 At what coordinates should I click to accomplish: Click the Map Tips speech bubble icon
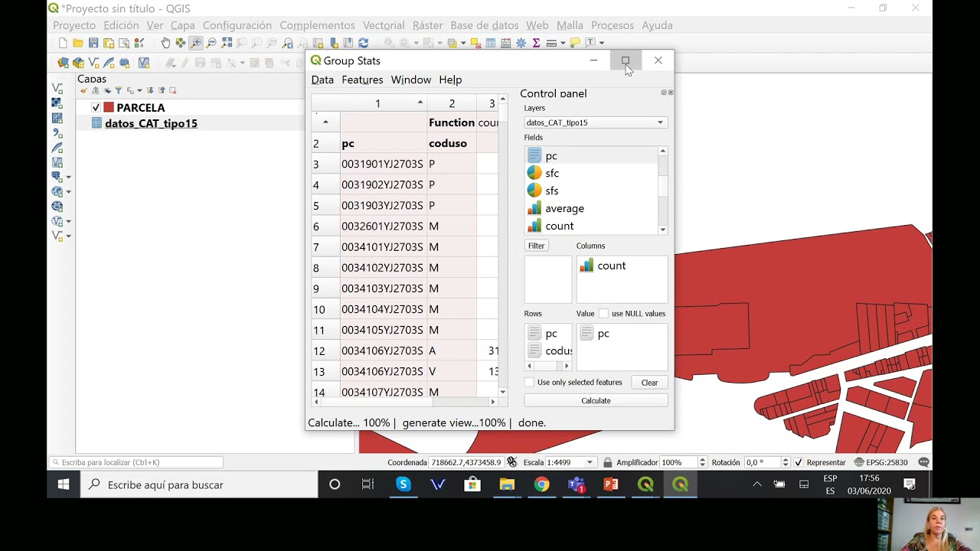tap(575, 43)
